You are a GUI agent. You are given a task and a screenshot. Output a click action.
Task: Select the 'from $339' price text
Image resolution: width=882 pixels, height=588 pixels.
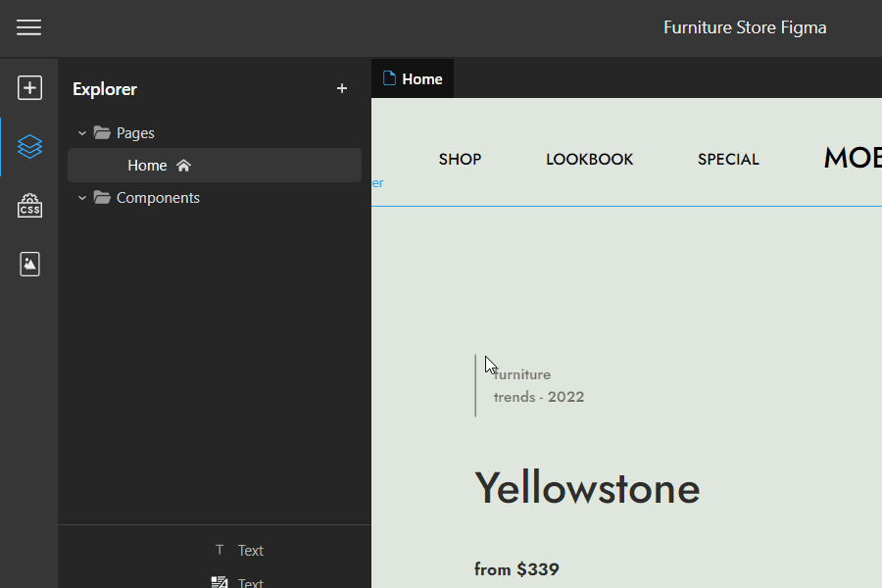(516, 569)
